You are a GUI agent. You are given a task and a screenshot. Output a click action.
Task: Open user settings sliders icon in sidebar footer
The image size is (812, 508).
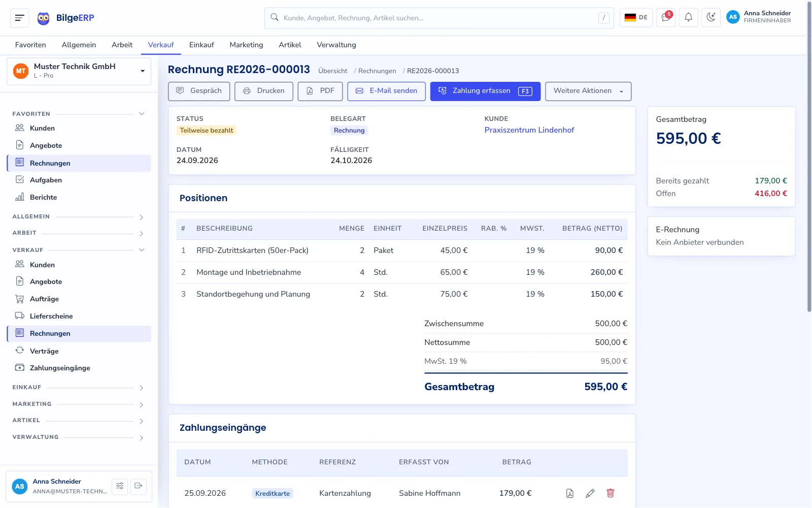coord(120,486)
